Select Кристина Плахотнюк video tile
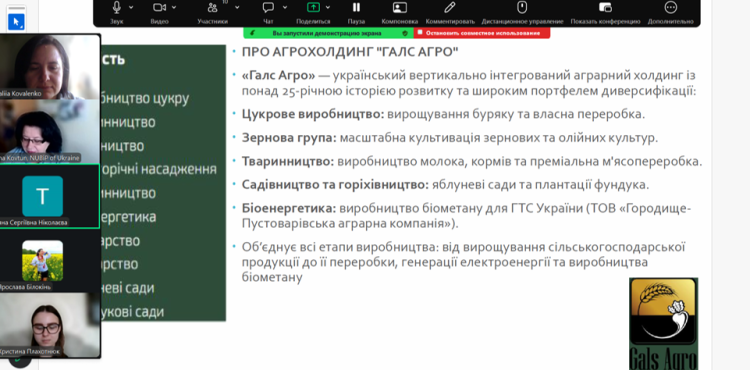Image resolution: width=750 pixels, height=370 pixels. [x=50, y=325]
